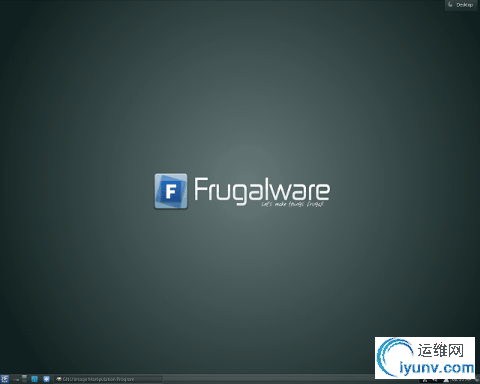Click the three colored dots panel icon
This screenshot has height=384, width=480.
pyautogui.click(x=16, y=380)
